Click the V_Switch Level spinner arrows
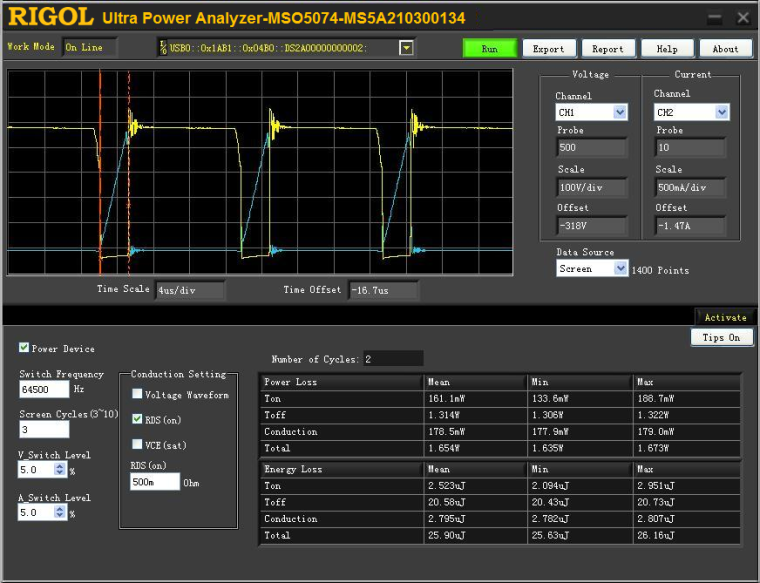760x583 pixels. 60,469
